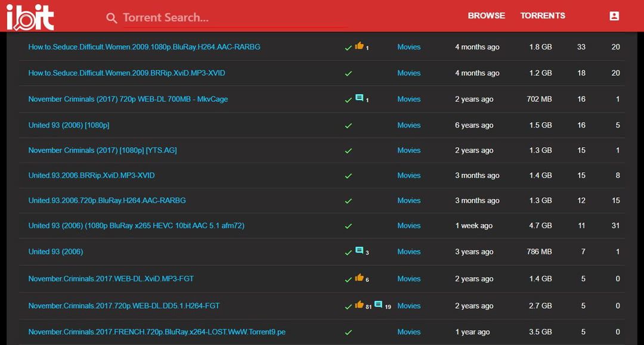The width and height of the screenshot is (644, 345).
Task: Click verified checkmark on November Criminals YTS.AG row
Action: 348,151
